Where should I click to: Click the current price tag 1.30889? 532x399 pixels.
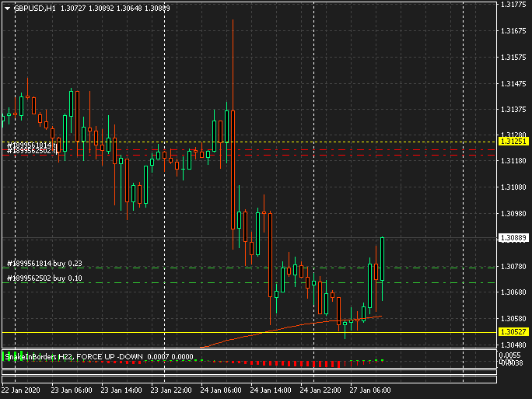click(x=513, y=238)
